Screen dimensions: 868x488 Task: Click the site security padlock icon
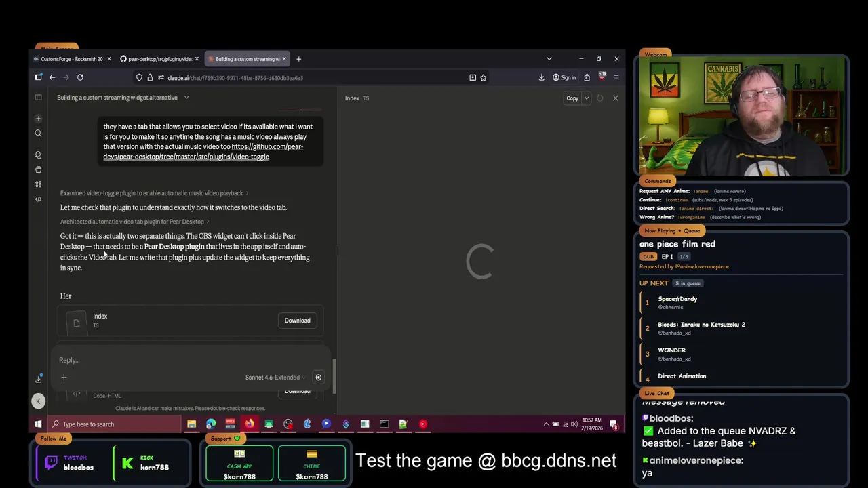[x=149, y=78]
